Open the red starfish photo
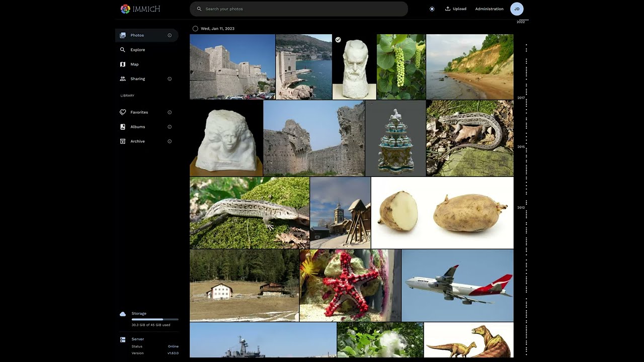 tap(350, 285)
